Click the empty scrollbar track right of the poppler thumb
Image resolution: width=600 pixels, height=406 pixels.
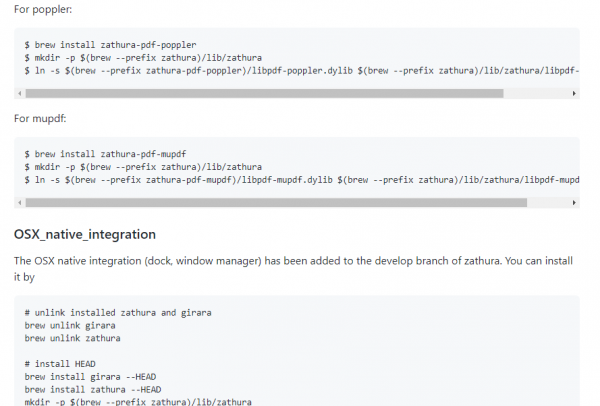click(x=537, y=93)
